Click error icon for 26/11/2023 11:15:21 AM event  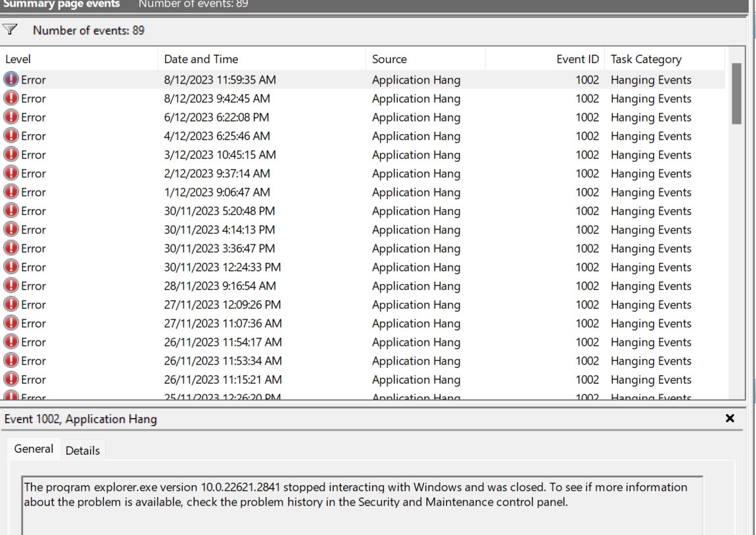point(11,379)
